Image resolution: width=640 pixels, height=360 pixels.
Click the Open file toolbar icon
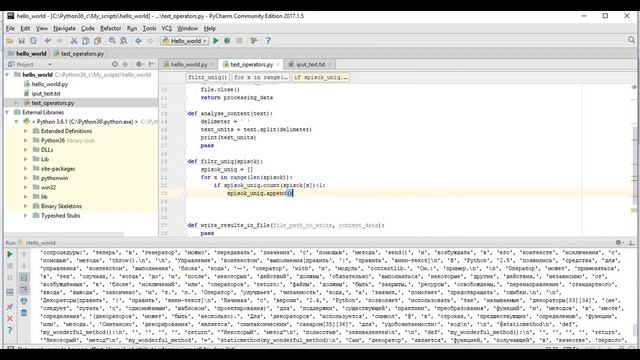click(x=10, y=41)
